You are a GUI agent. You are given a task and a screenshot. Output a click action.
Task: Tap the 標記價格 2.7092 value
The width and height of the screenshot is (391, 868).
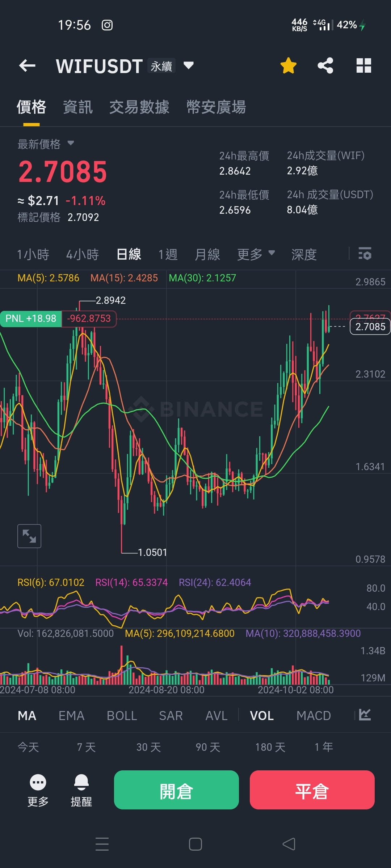coord(83,217)
